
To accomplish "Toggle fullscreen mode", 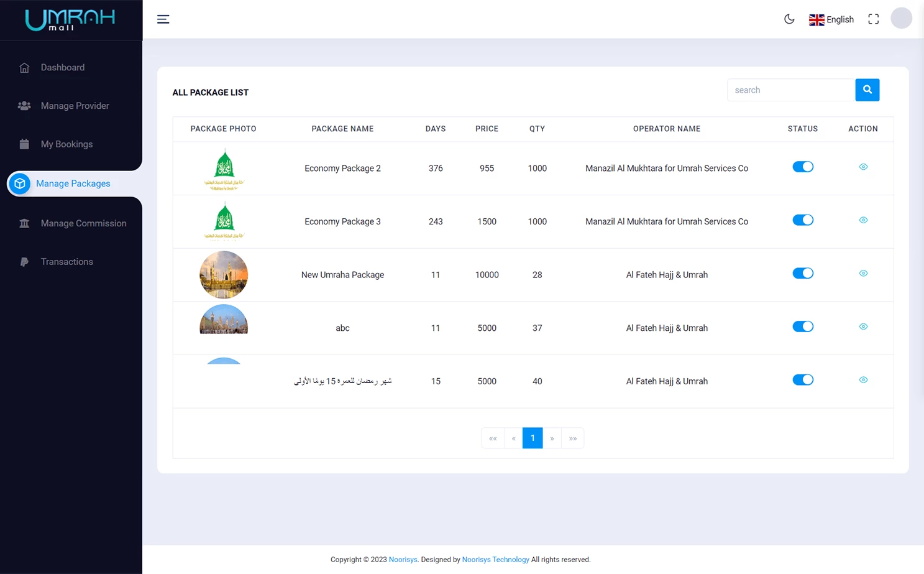I will point(873,19).
